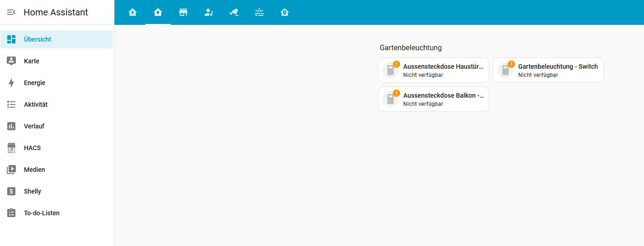Collapse the sidebar with the menu icon
This screenshot has width=644, height=246.
[x=11, y=12]
